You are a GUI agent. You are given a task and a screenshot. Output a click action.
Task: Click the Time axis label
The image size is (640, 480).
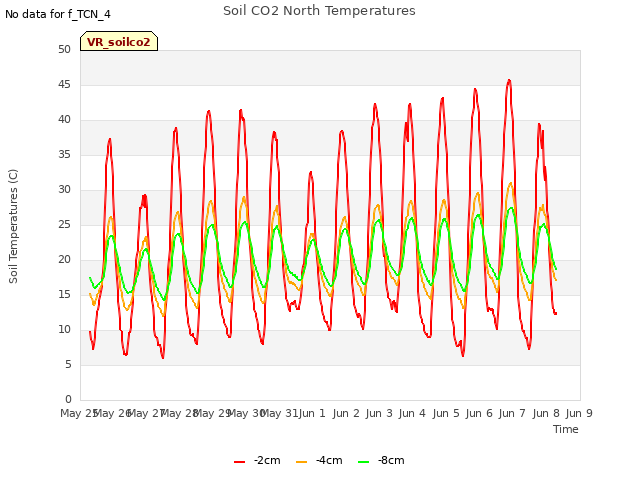[x=566, y=429]
